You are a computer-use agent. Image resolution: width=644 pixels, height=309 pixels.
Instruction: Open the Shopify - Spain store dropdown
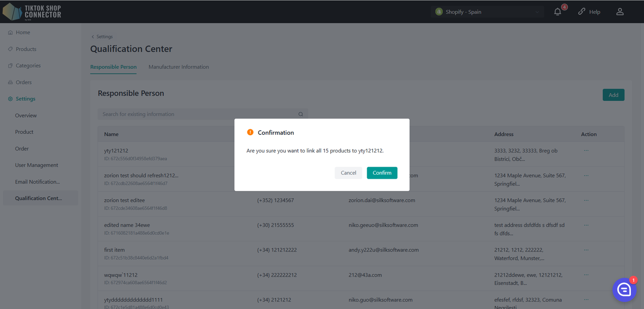pyautogui.click(x=487, y=12)
